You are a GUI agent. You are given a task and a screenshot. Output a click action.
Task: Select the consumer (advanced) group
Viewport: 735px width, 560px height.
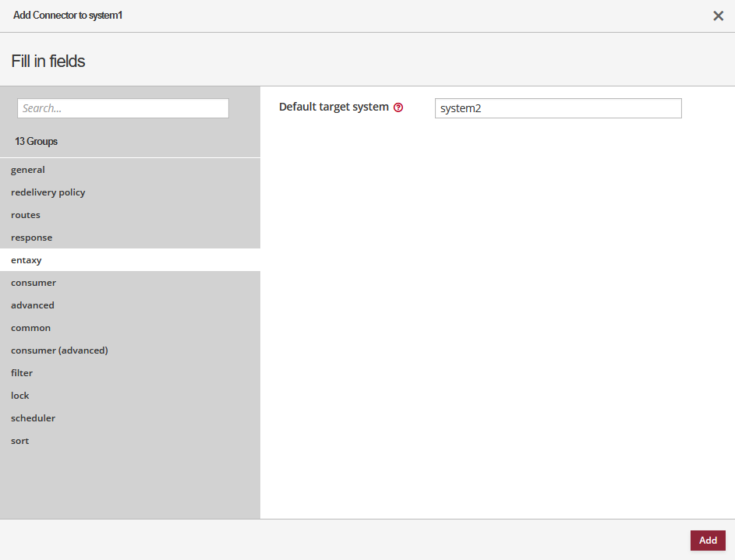click(59, 350)
